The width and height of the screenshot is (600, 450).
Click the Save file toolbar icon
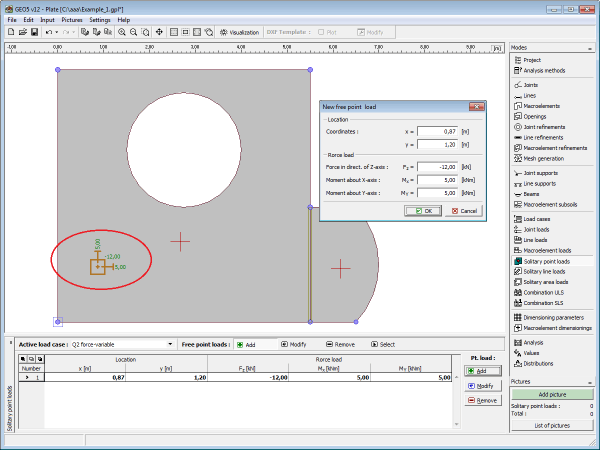pos(35,32)
